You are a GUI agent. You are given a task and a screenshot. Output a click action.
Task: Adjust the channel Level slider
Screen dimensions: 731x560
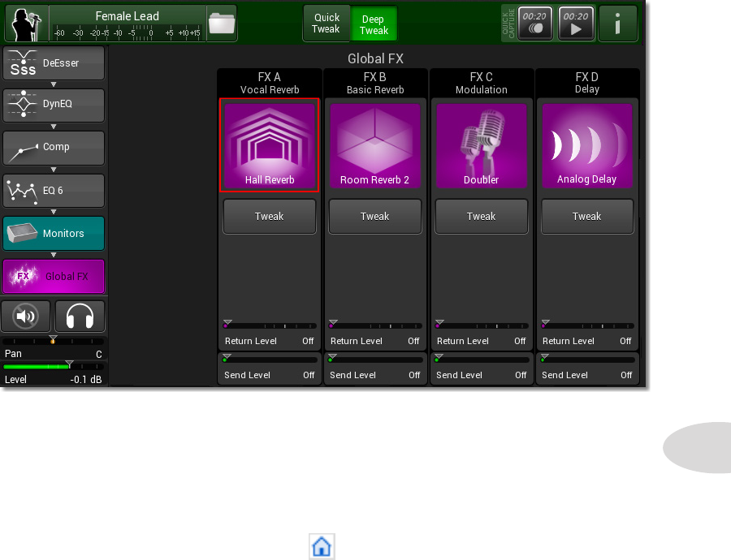click(53, 366)
